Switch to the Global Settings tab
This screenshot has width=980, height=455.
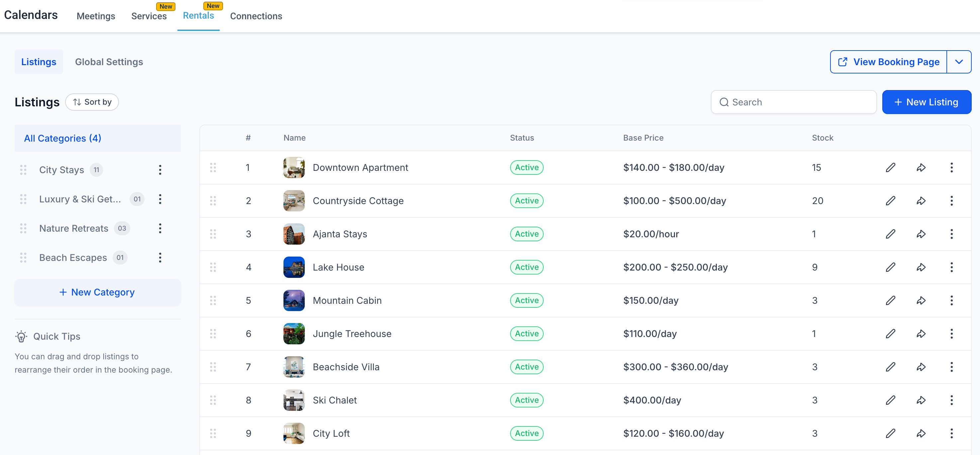point(109,61)
